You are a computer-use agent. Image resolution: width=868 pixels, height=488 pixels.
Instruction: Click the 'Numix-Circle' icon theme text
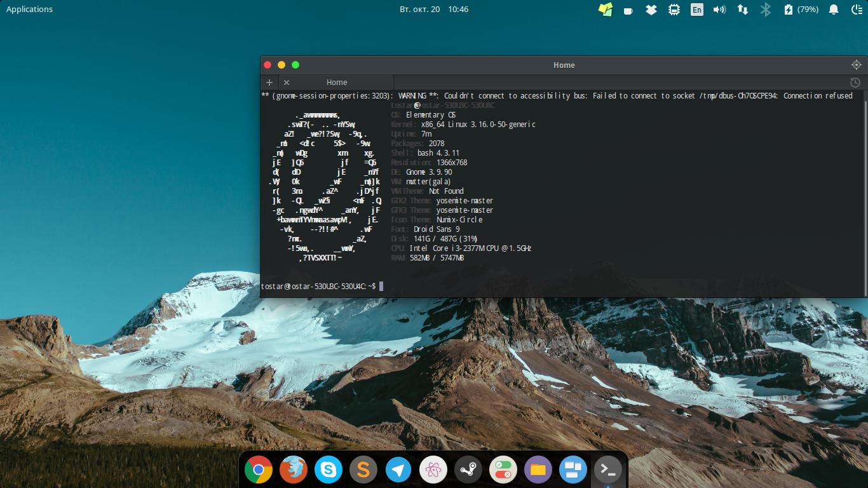pyautogui.click(x=459, y=220)
